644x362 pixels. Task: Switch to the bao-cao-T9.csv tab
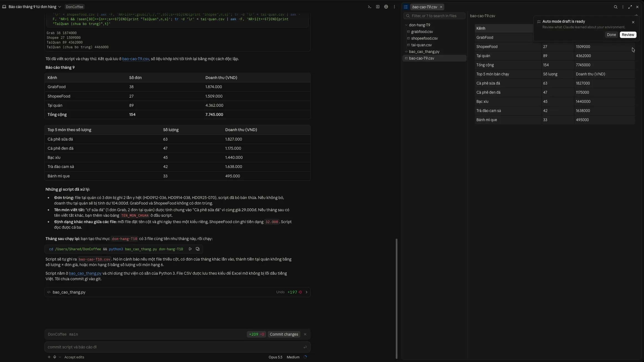coord(425,7)
